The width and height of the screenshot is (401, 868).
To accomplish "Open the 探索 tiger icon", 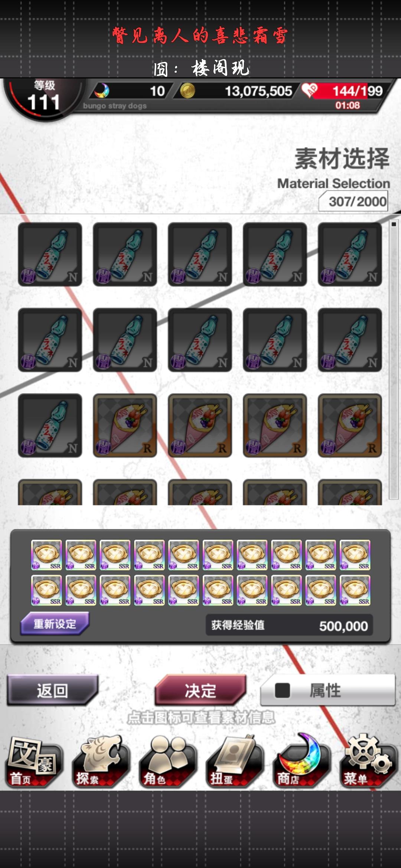I will coord(100,762).
